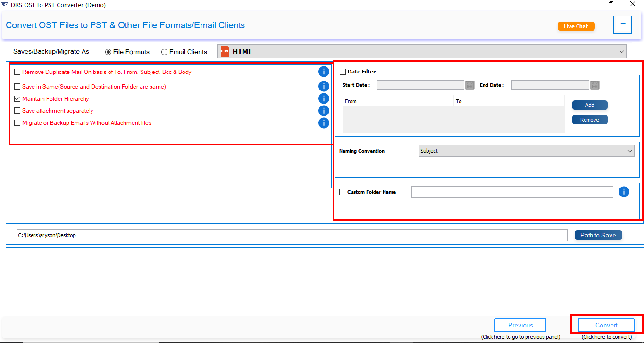Image resolution: width=644 pixels, height=343 pixels.
Task: Enable the Date Filter checkbox
Action: pos(343,72)
